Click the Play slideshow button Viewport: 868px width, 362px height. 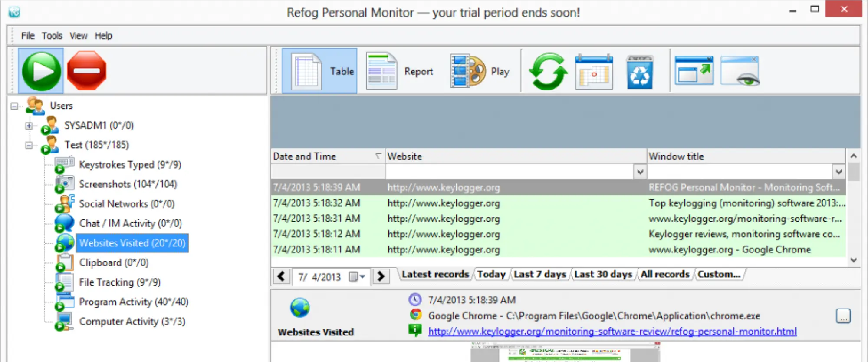pos(480,72)
